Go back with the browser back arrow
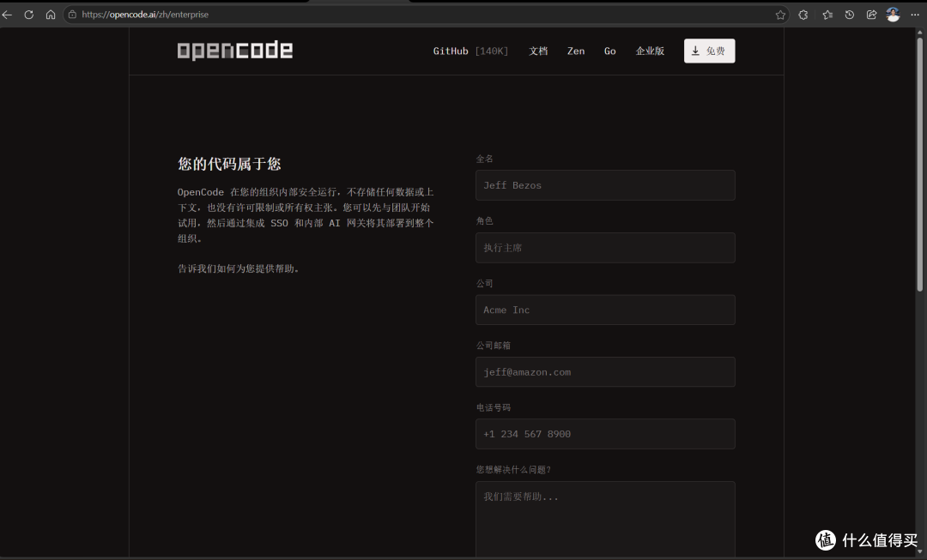 (x=7, y=15)
